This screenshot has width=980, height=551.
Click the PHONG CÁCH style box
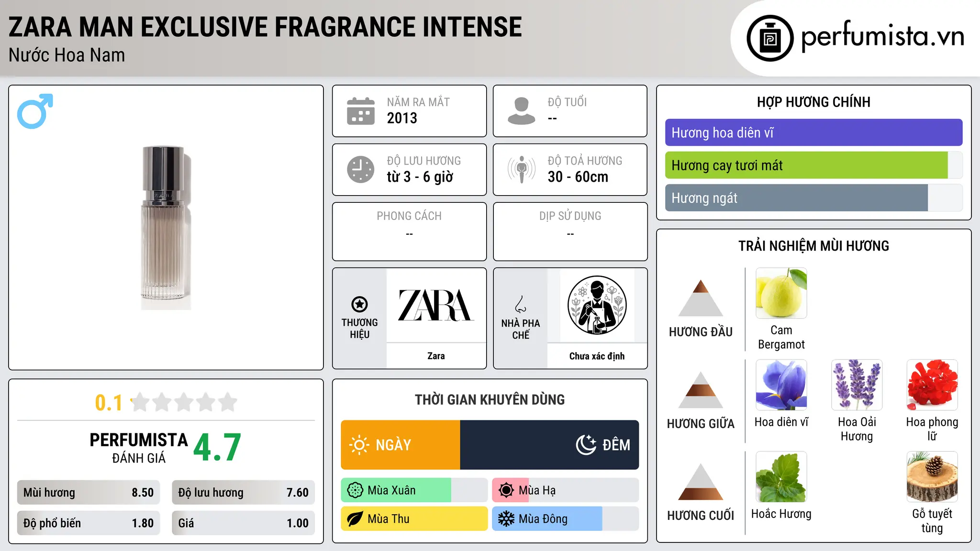point(409,231)
